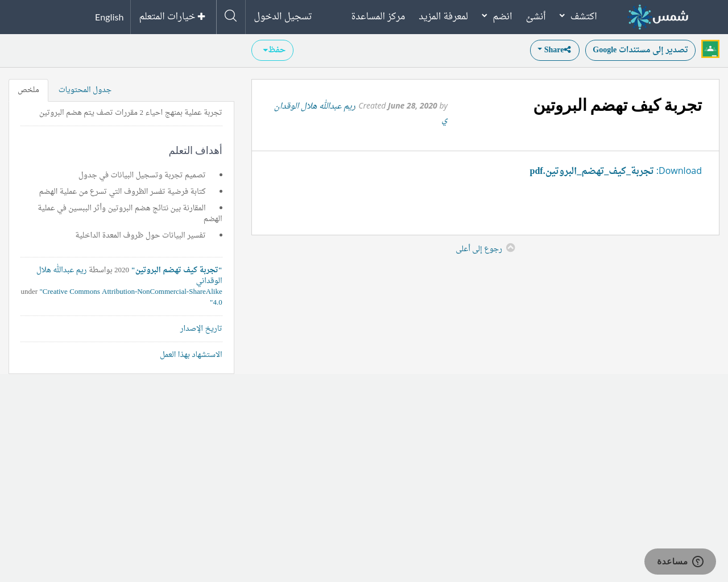Click objective تصميم تجربة وتسجيل البيانات في جدول

tap(142, 175)
